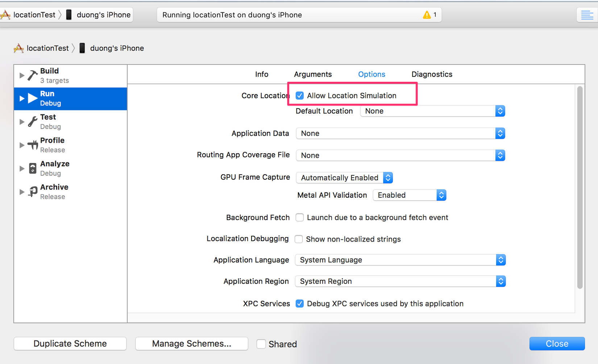Open the editor options icon top right
This screenshot has height=364, width=598.
(x=586, y=15)
